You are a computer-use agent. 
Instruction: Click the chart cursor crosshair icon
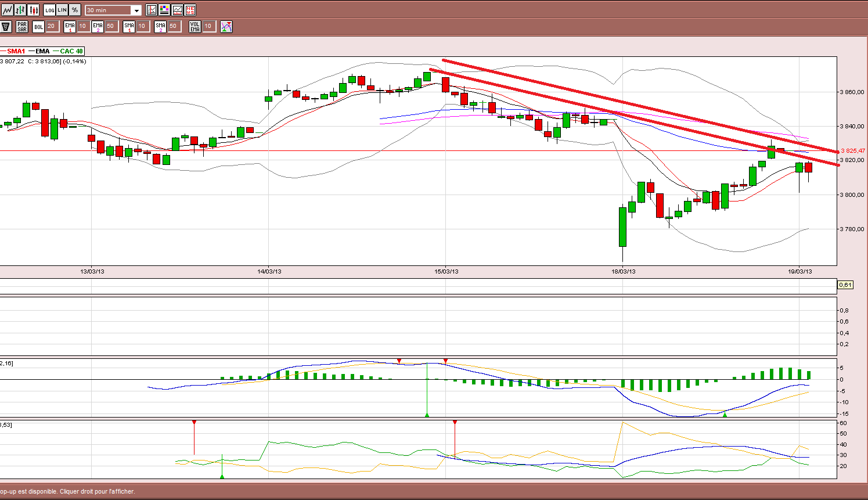[x=152, y=10]
